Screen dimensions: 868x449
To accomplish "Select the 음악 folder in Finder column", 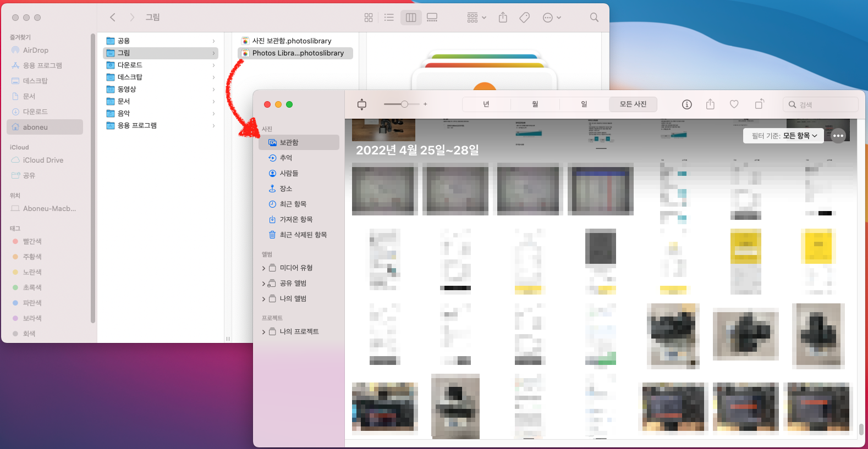I will [x=161, y=113].
